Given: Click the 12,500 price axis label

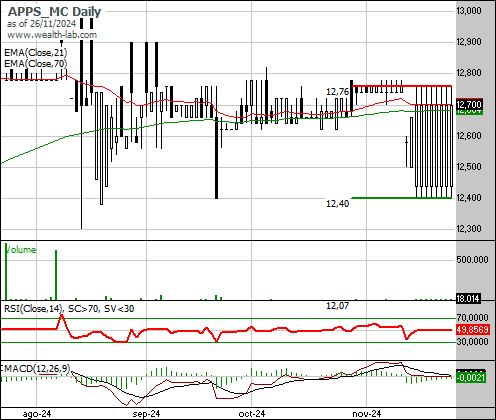Looking at the screenshot, I should (x=469, y=167).
